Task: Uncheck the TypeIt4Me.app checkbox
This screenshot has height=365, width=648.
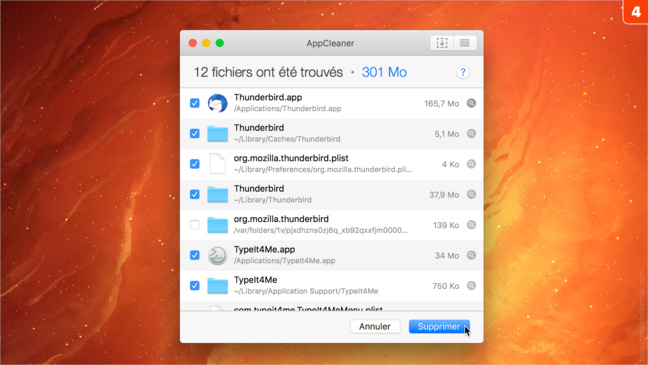Action: pos(195,255)
